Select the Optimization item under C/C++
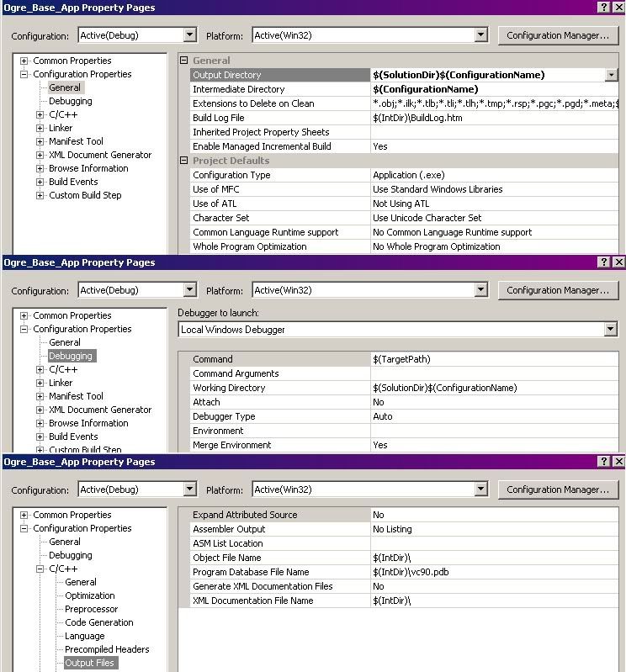This screenshot has width=626, height=672. (x=90, y=595)
